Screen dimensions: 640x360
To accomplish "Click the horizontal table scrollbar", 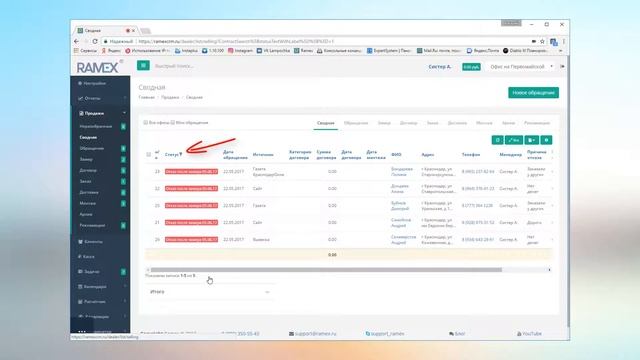I will tap(326, 270).
